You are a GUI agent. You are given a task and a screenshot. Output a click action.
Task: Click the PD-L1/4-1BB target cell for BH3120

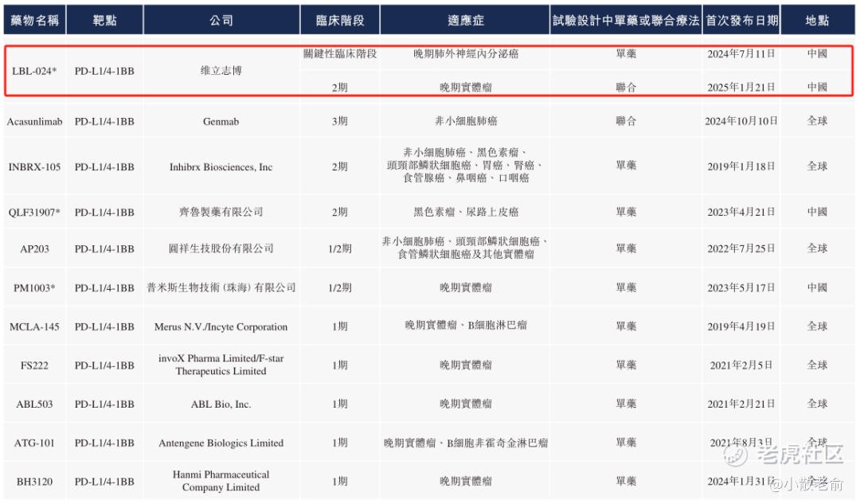[x=104, y=482]
